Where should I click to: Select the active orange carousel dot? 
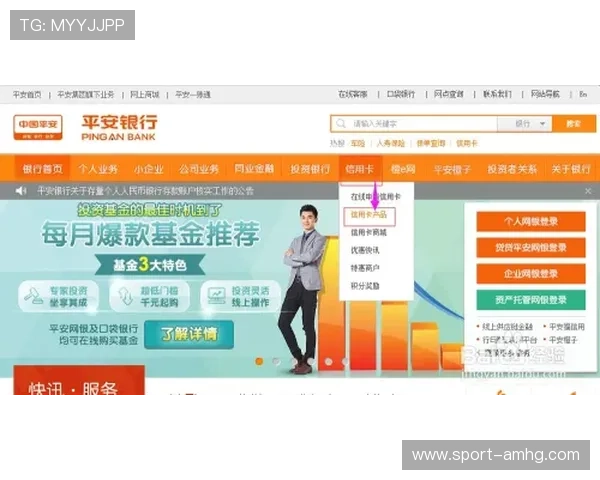(x=259, y=361)
